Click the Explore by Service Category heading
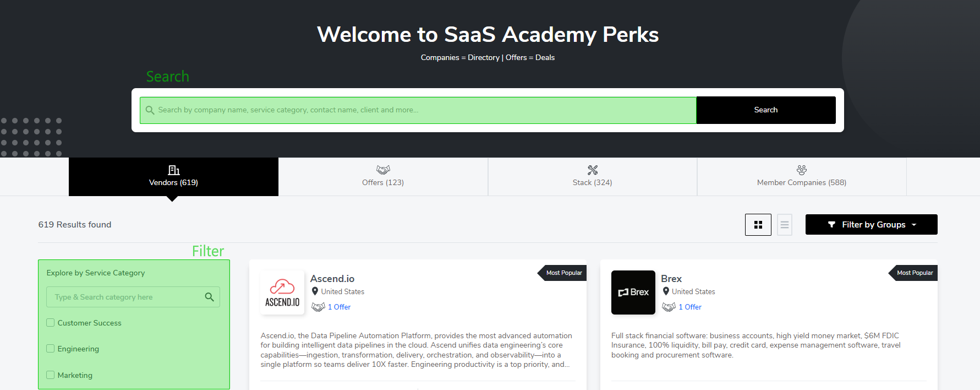This screenshot has height=390, width=980. click(x=96, y=273)
